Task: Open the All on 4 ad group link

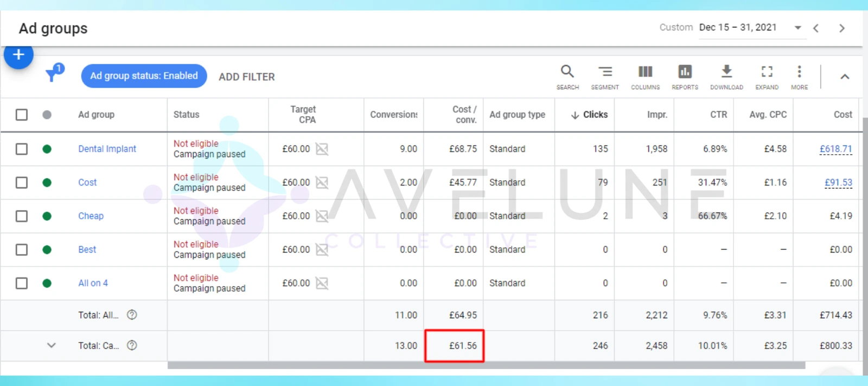Action: pyautogui.click(x=93, y=283)
